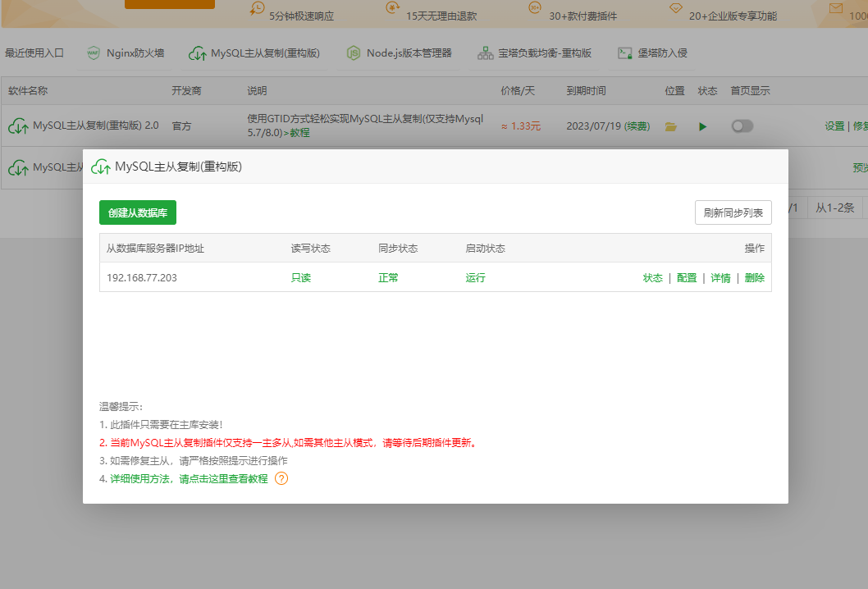Click 设置 link in the plugin row
This screenshot has width=868, height=589.
835,126
